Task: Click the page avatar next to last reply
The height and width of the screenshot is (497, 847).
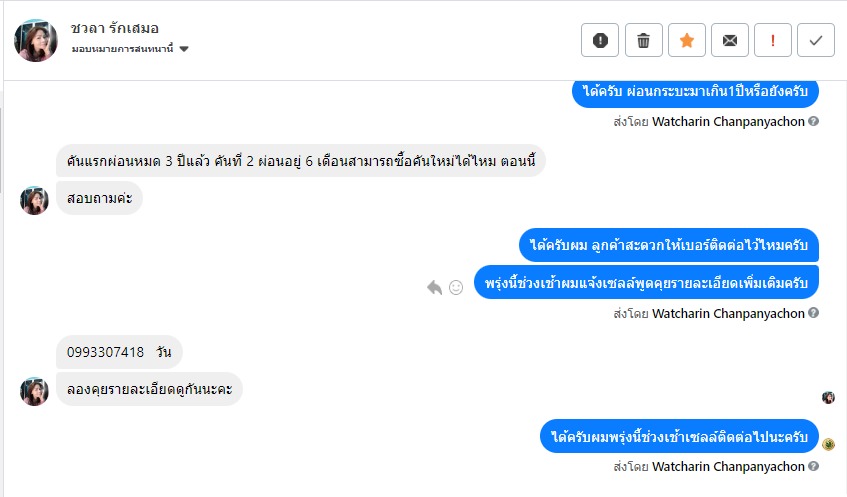Action: [x=828, y=444]
